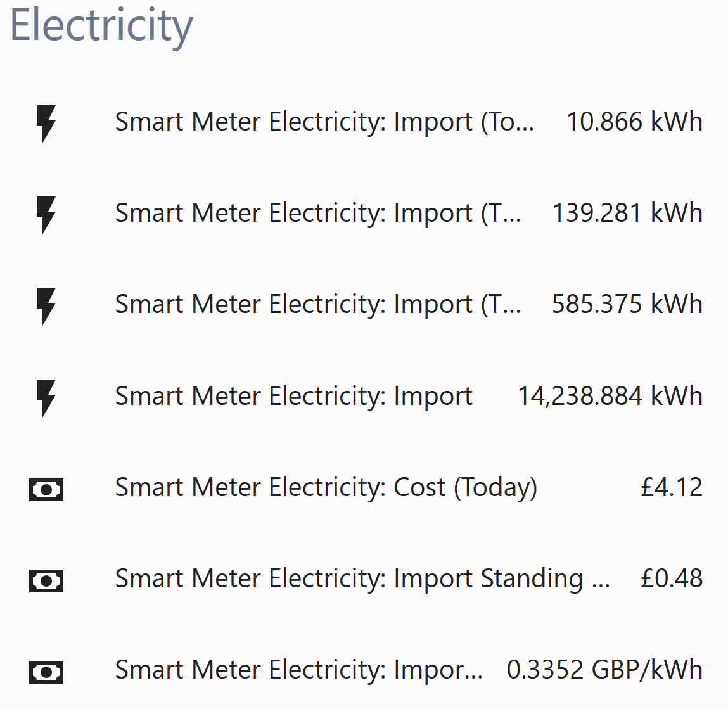Select the 14,238.884 kWh reading
The image size is (728, 709).
(x=610, y=397)
